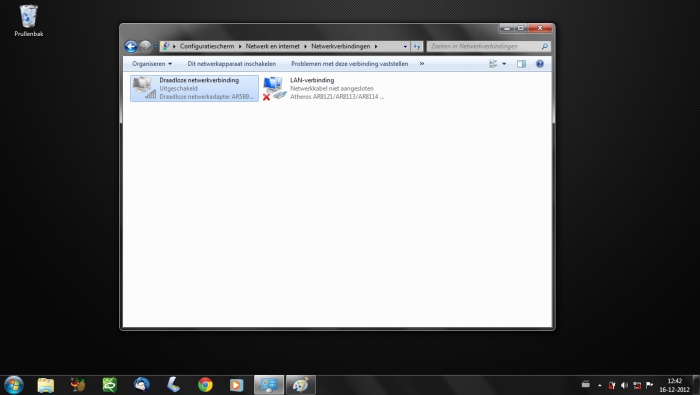The image size is (700, 395).
Task: Click Dit netwerkapparaat inschakelen
Action: tap(232, 64)
